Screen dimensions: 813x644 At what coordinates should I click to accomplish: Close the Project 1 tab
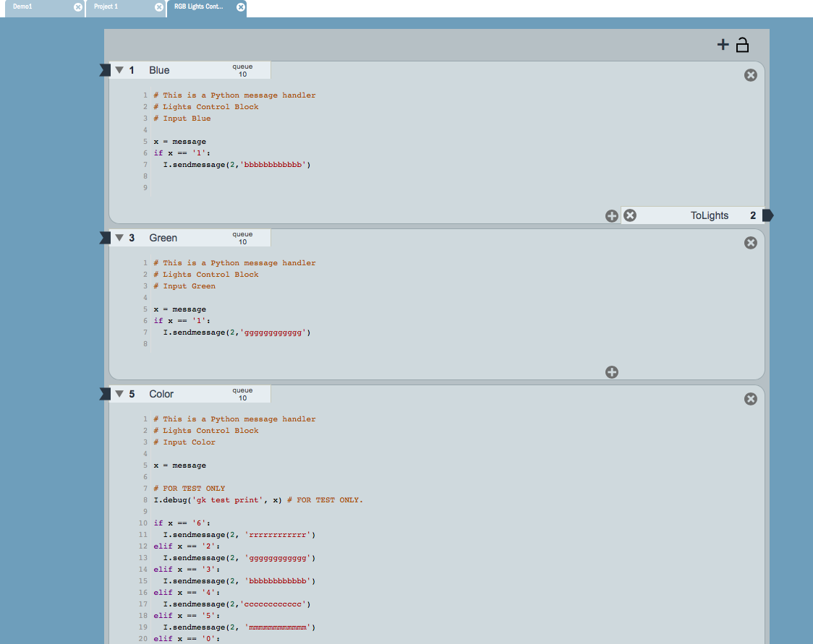pyautogui.click(x=159, y=7)
